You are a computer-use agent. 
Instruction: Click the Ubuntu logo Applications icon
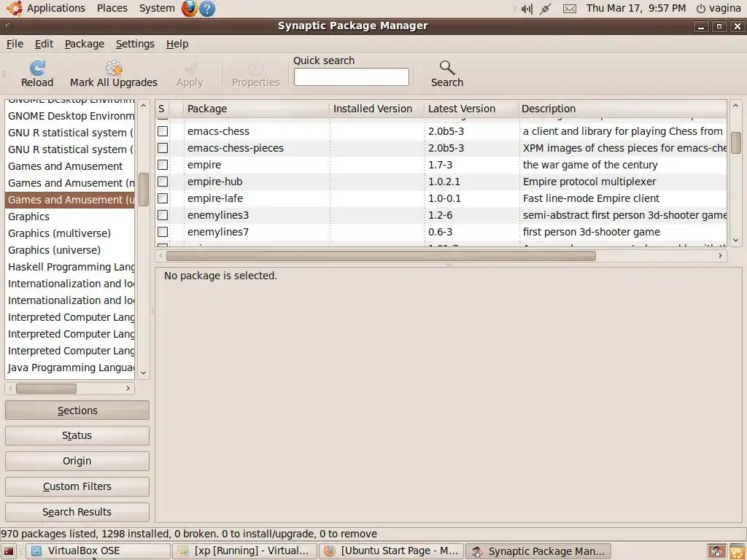coord(15,8)
